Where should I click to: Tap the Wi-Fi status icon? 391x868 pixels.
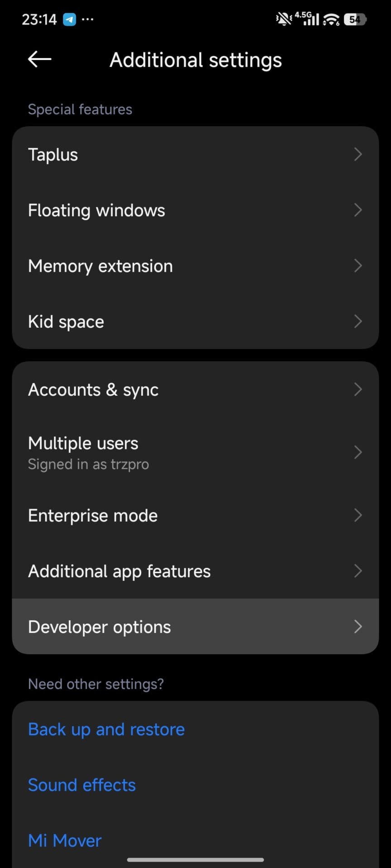331,19
